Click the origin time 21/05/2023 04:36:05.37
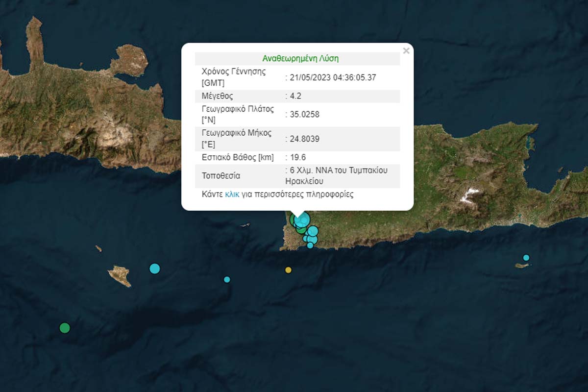Image resolution: width=588 pixels, height=392 pixels. click(331, 77)
